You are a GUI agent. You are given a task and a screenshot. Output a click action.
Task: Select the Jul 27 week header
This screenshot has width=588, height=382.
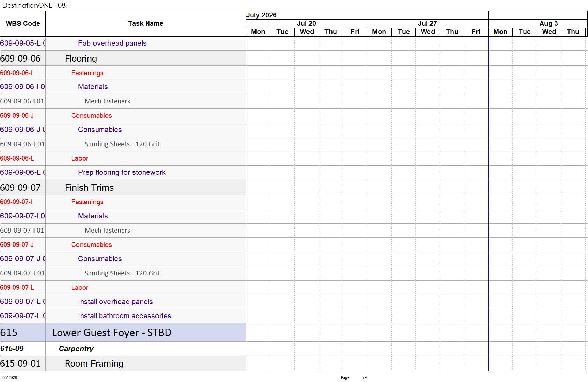click(x=427, y=23)
